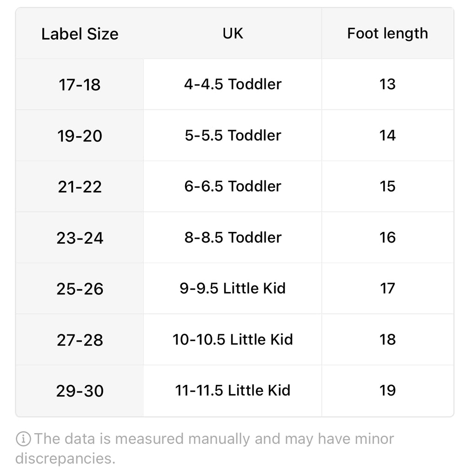
Task: Select the UK column header
Action: [x=233, y=33]
